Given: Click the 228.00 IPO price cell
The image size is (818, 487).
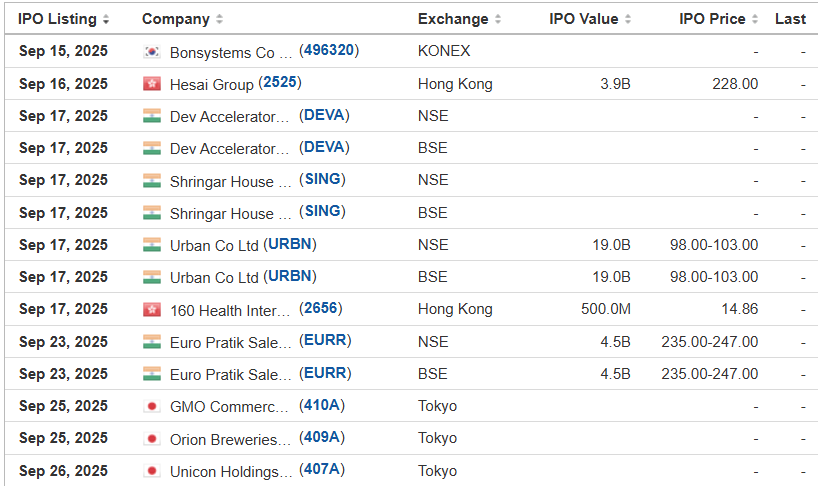Looking at the screenshot, I should 735,83.
